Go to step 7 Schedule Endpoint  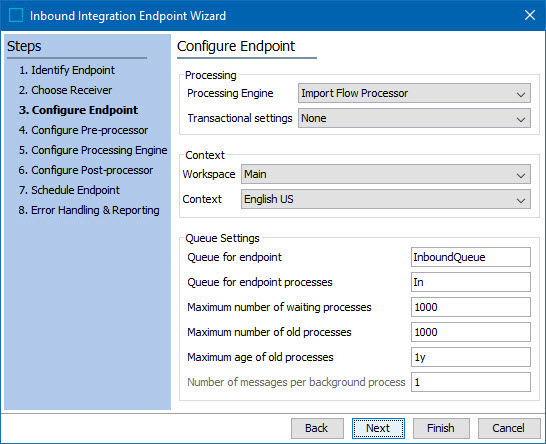(x=69, y=190)
